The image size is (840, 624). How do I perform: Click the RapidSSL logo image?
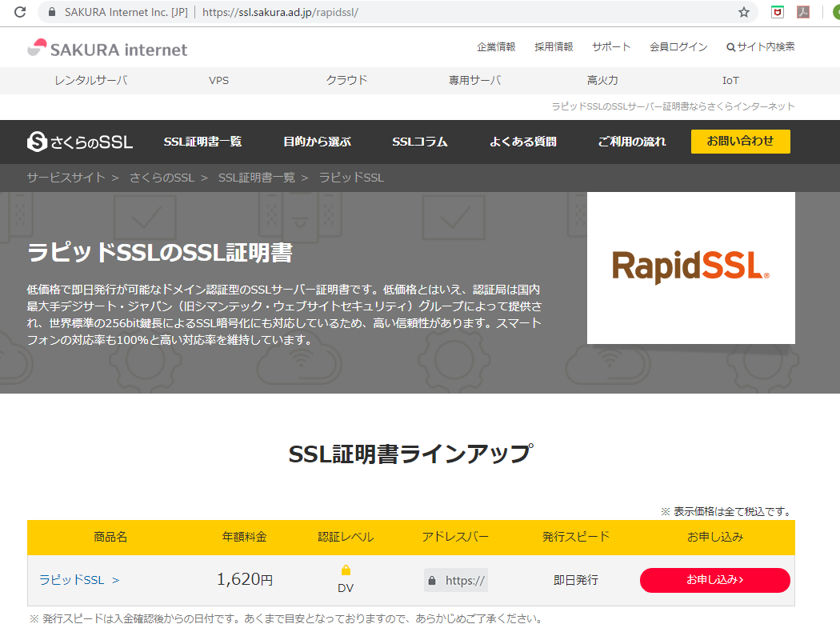click(690, 268)
